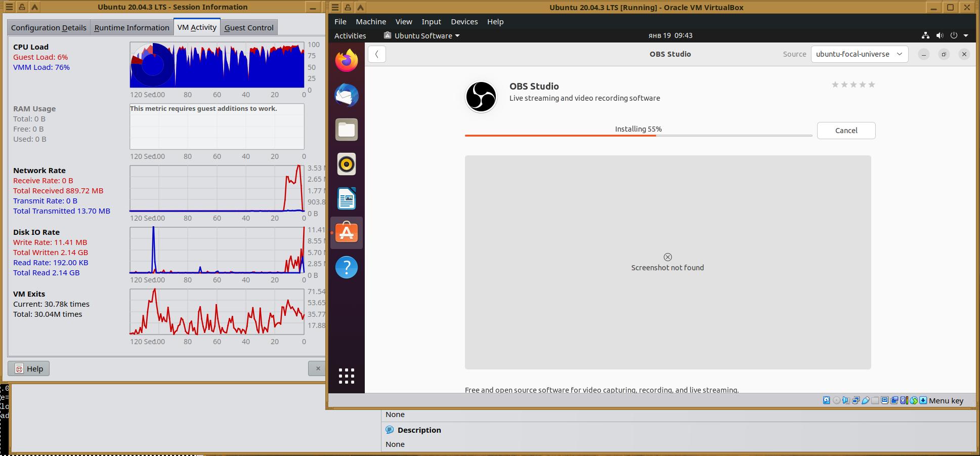Click 'Live streaming and video recording software'
The image size is (980, 456).
(x=585, y=98)
